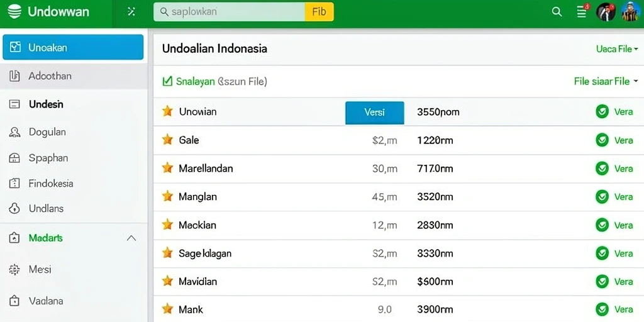Click the search magnifier icon in header
Image resolution: width=644 pixels, height=322 pixels.
point(557,12)
